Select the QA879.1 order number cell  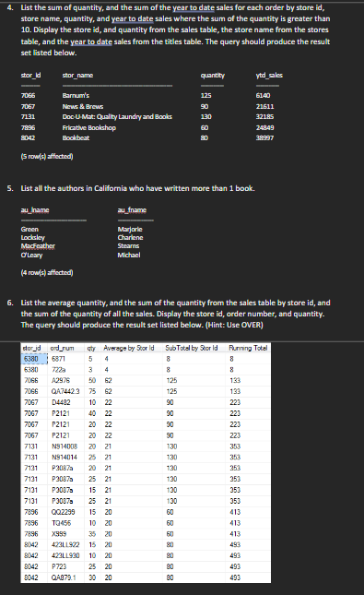(x=64, y=577)
